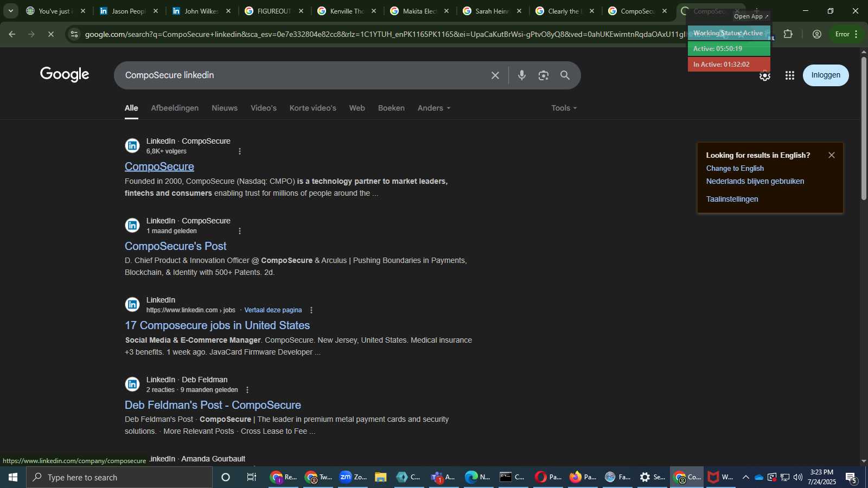The height and width of the screenshot is (488, 868).
Task: Select the Web search tab
Action: 357,108
